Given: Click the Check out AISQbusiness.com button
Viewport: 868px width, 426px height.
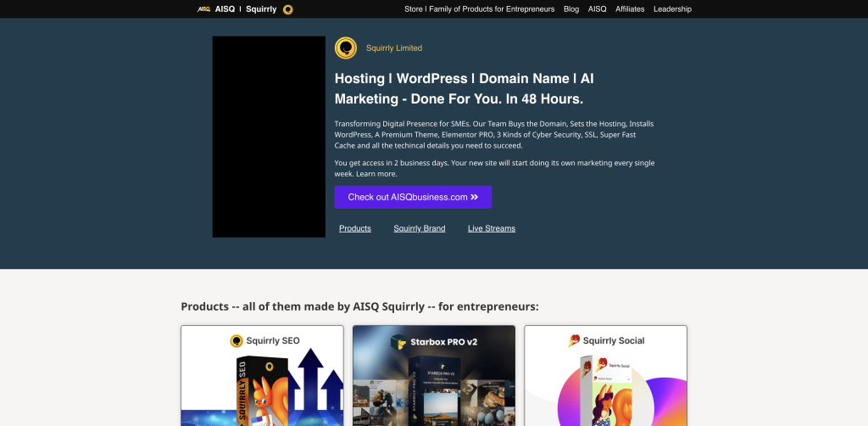Looking at the screenshot, I should coord(413,197).
